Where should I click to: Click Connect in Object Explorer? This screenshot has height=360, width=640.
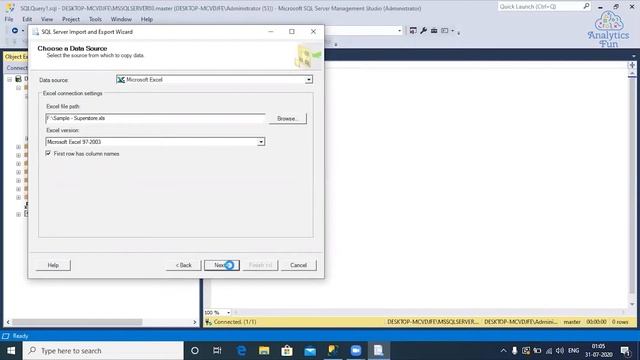[17, 68]
